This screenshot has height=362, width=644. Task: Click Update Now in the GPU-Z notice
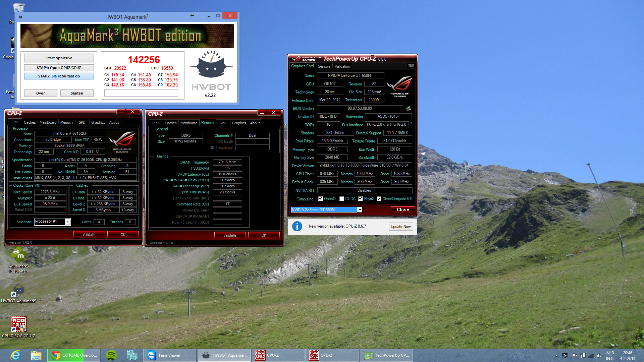tap(400, 227)
